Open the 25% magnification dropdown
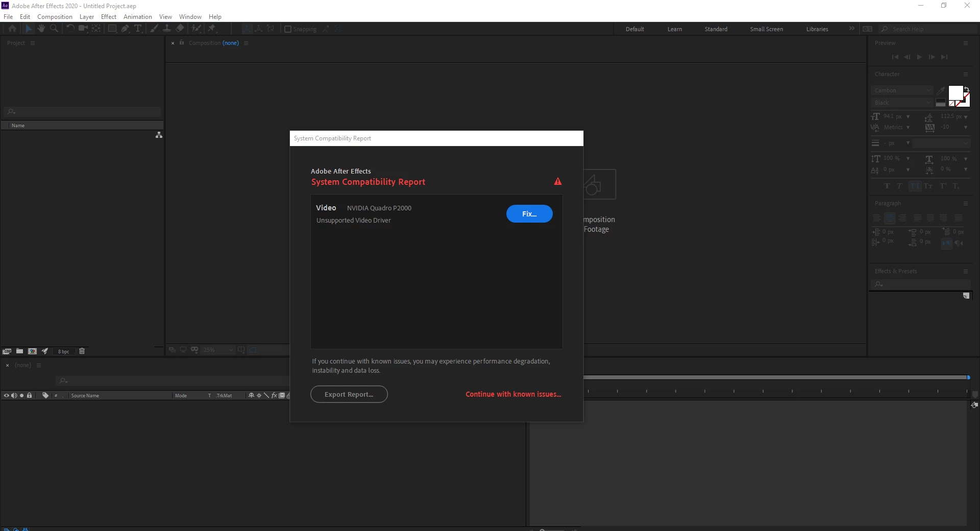This screenshot has height=531, width=980. pyautogui.click(x=218, y=350)
